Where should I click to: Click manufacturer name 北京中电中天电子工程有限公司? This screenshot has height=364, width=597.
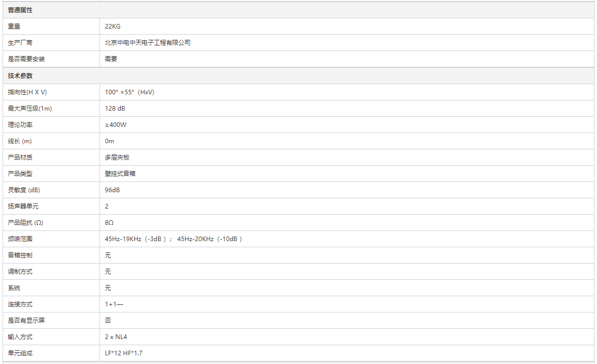tap(148, 43)
